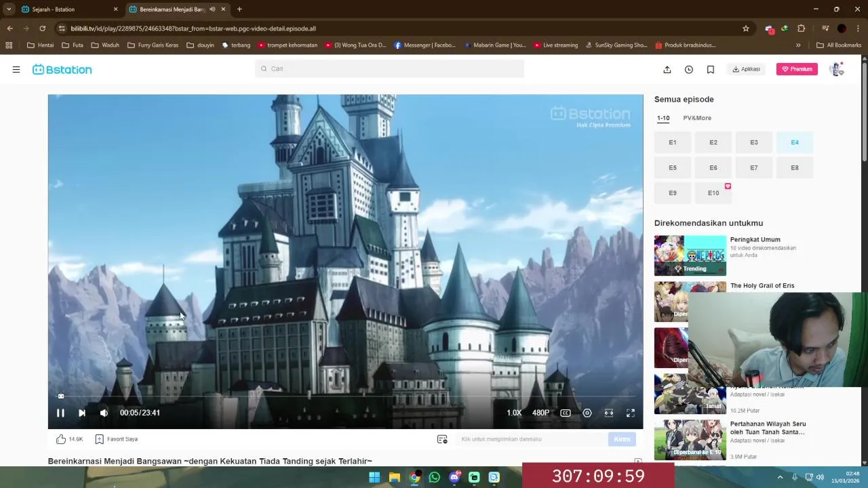
Task: Open the Furry Garis Keras bookmark folder
Action: 153,45
